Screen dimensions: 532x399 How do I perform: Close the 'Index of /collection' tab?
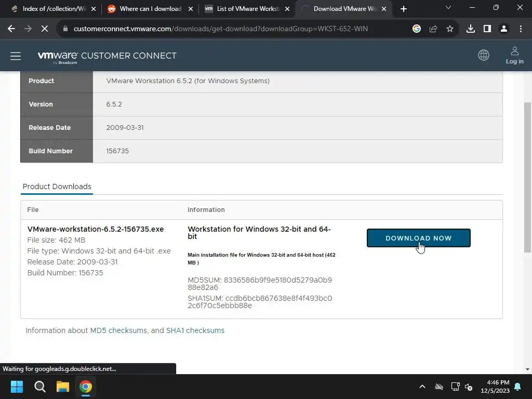coord(94,9)
